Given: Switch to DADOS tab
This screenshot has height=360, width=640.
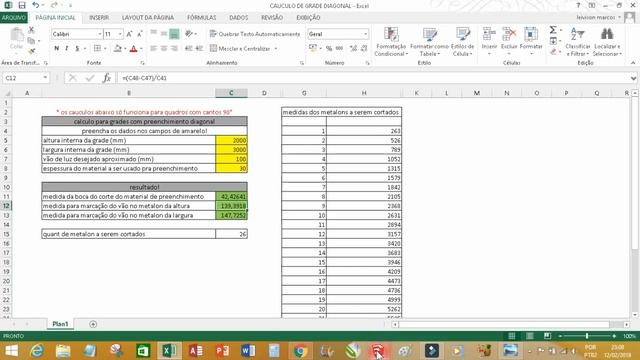Looking at the screenshot, I should tap(239, 18).
